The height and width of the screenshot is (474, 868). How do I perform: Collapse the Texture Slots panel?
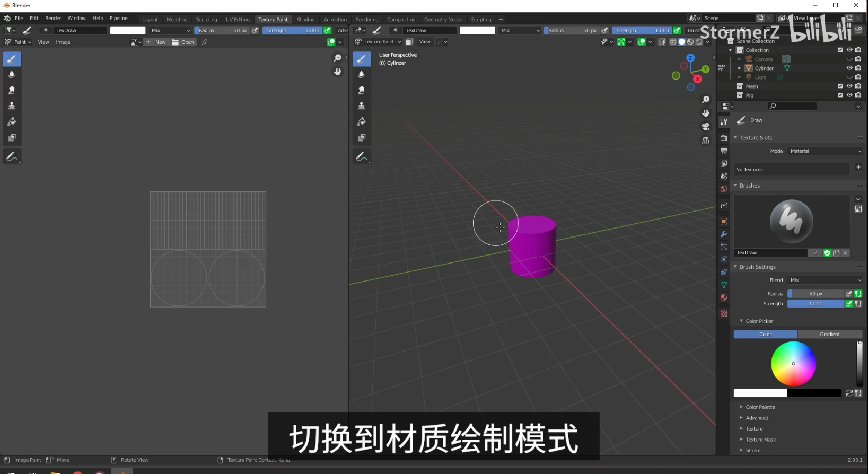735,138
